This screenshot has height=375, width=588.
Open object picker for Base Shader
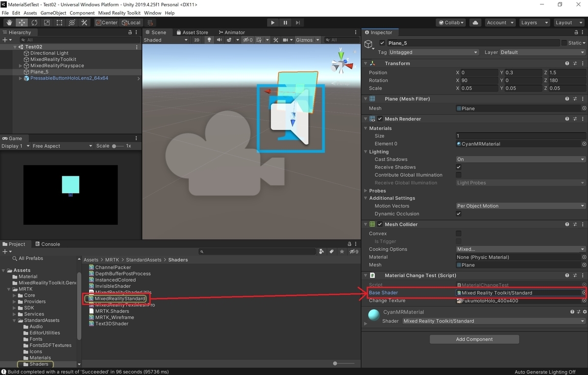[584, 293]
